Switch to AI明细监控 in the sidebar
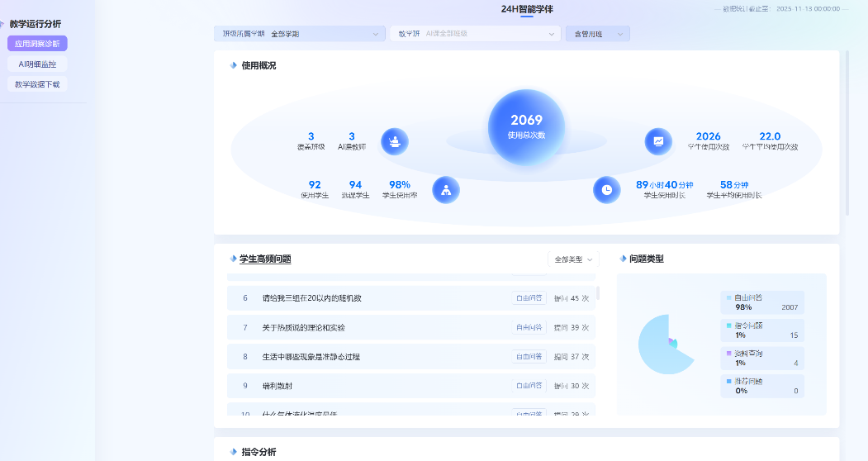868x461 pixels. (x=37, y=64)
